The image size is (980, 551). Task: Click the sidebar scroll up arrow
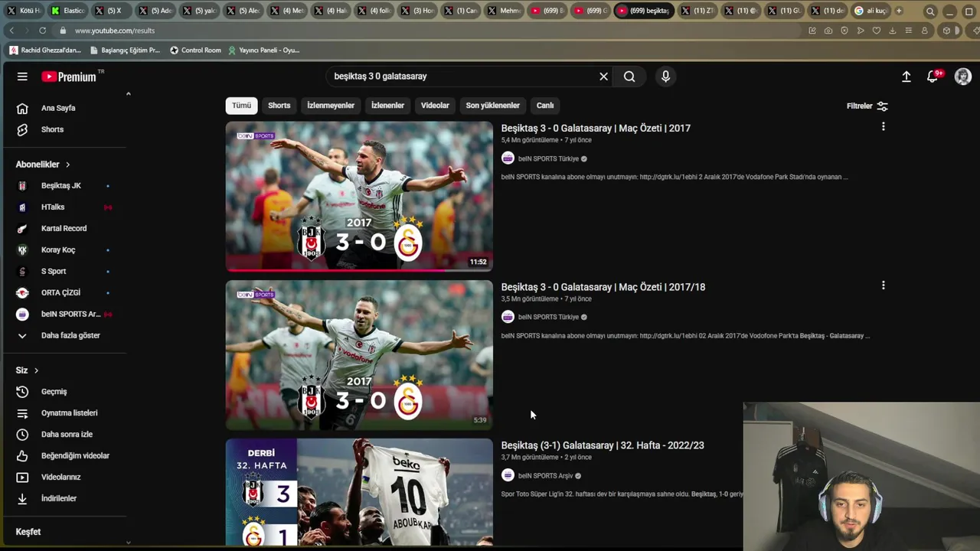click(129, 94)
